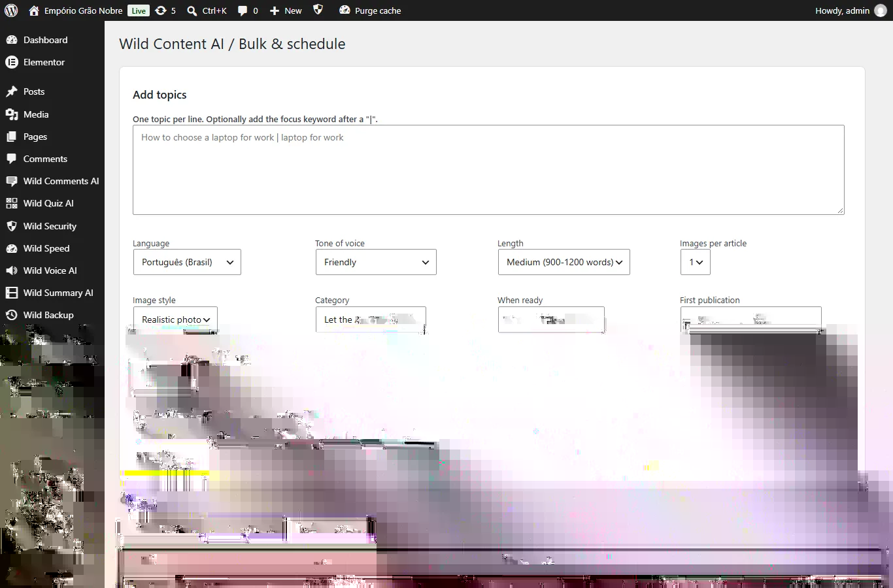Click the shield icon in admin bar
Viewport: 893px width, 588px height.
click(318, 10)
